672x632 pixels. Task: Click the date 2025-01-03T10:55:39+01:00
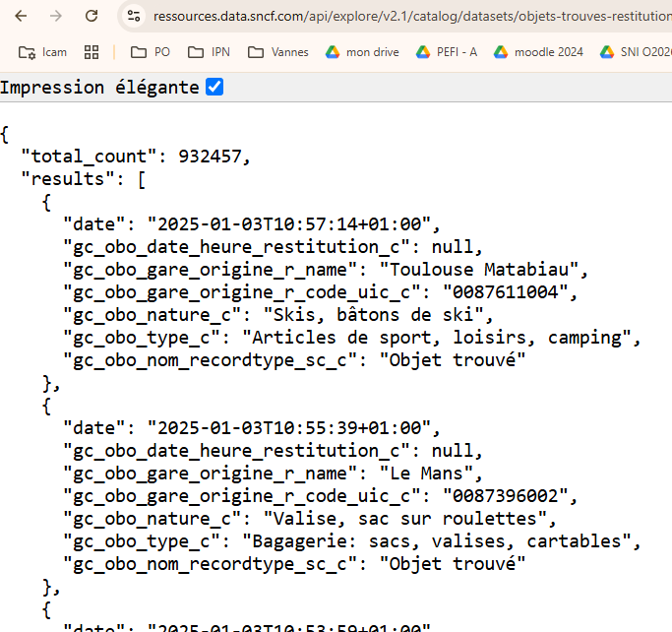click(289, 428)
